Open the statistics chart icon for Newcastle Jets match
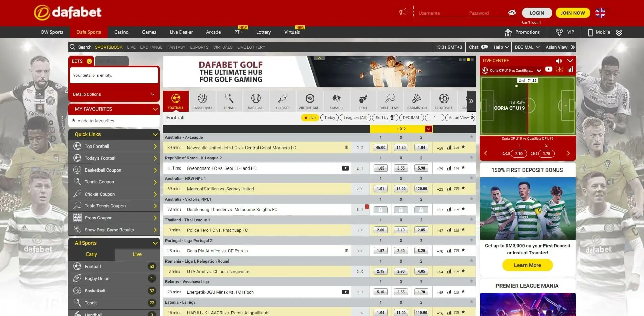 click(449, 148)
